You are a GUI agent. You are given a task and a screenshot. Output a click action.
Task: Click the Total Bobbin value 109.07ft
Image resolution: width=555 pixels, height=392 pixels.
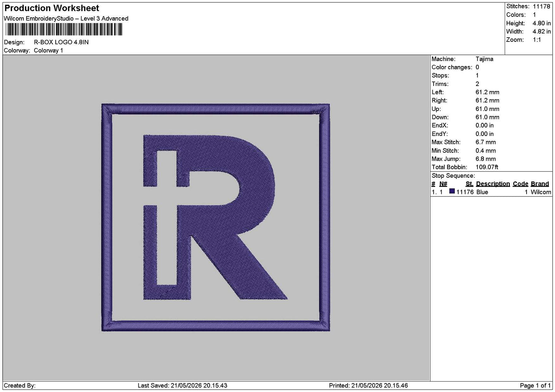coord(487,167)
